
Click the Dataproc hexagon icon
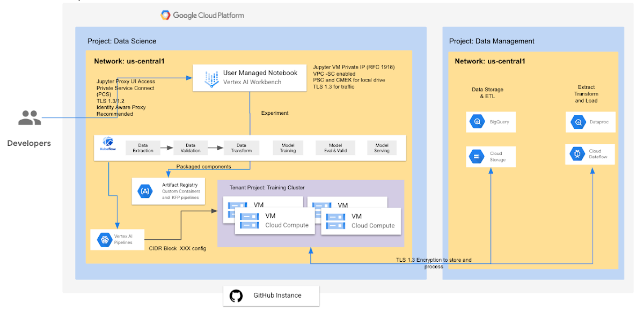coord(578,122)
